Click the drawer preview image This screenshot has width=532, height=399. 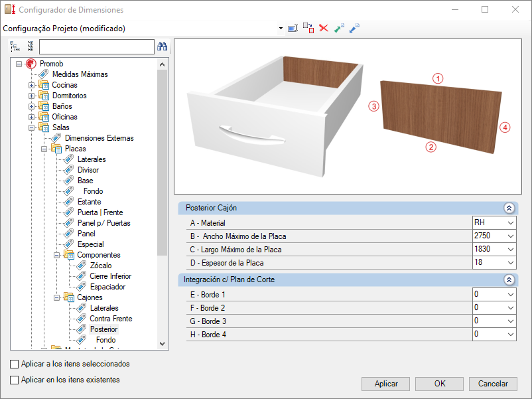coord(348,116)
